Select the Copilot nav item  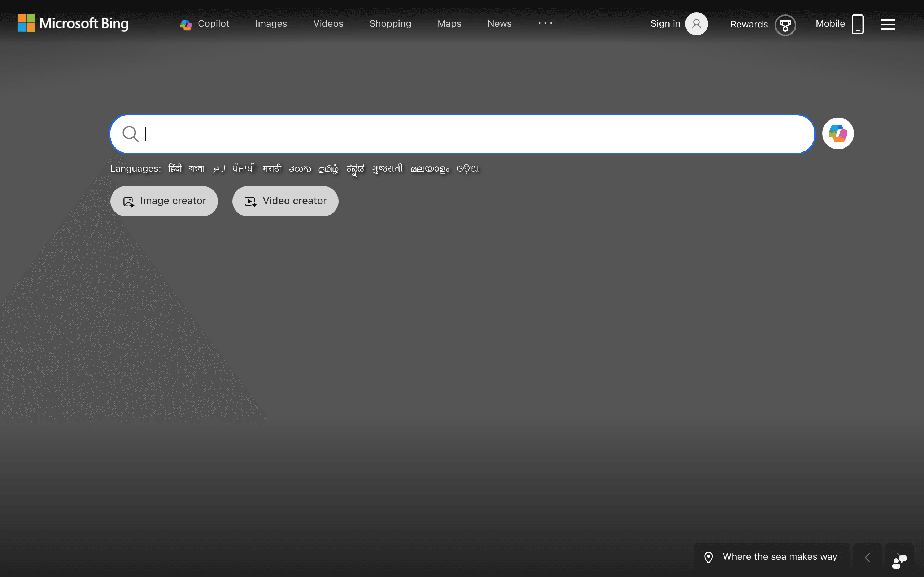205,24
